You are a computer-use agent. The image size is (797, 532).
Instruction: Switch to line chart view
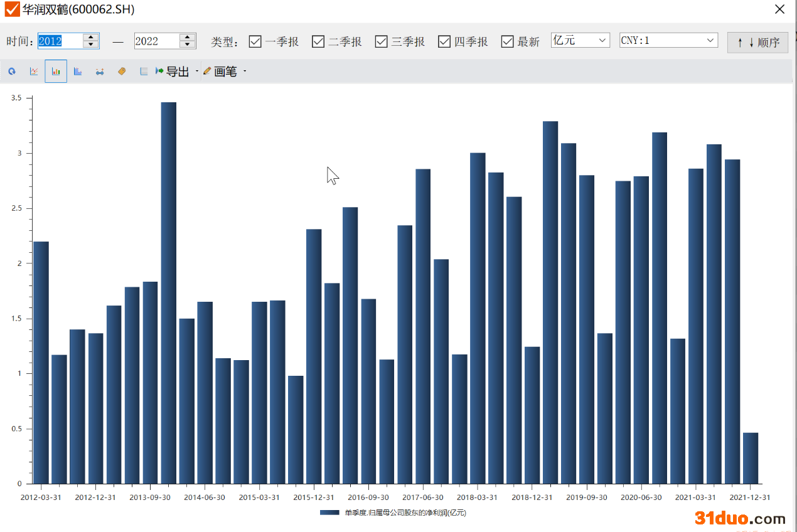point(34,72)
